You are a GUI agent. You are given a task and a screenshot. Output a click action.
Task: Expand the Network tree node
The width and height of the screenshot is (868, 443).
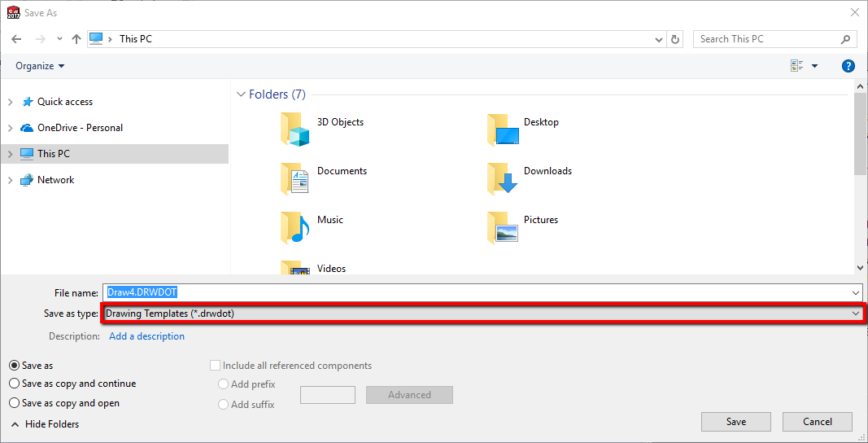click(x=10, y=180)
